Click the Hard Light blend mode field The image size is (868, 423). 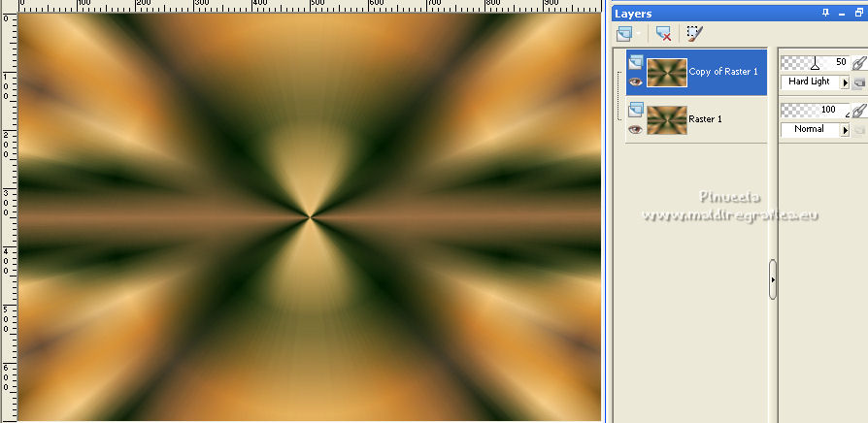tap(810, 81)
